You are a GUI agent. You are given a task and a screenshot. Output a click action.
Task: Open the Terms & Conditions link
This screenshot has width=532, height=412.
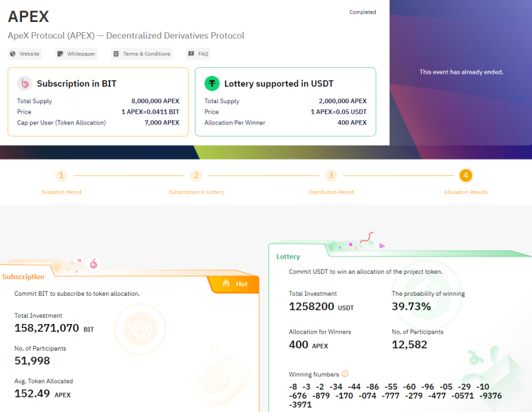tap(142, 54)
